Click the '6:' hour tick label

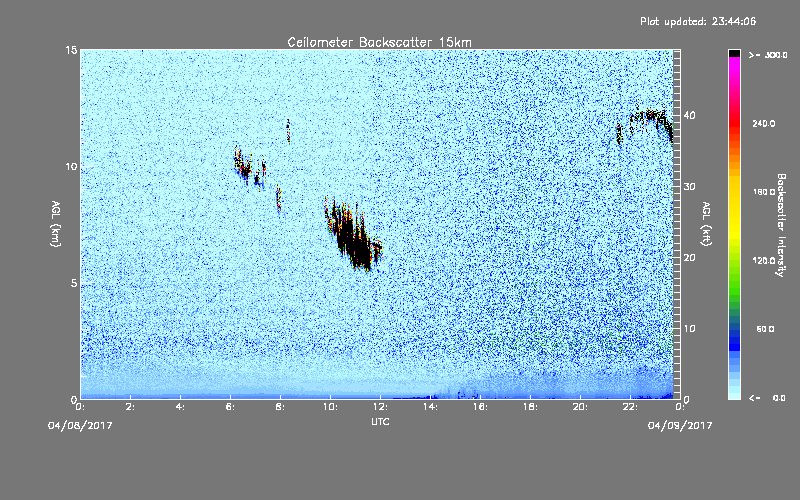pos(230,407)
